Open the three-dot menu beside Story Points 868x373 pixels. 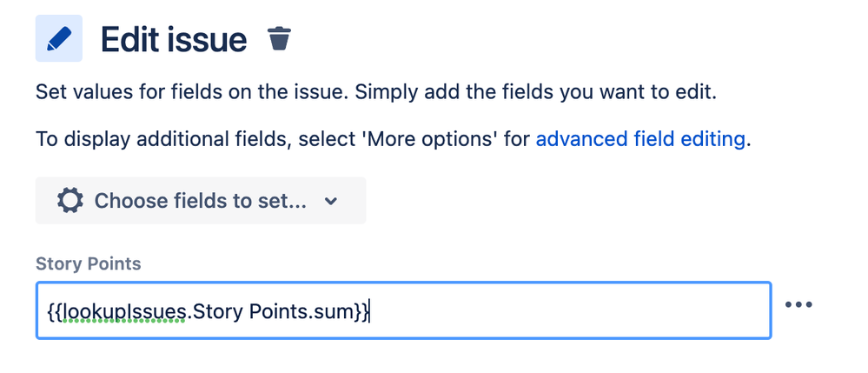(x=798, y=304)
